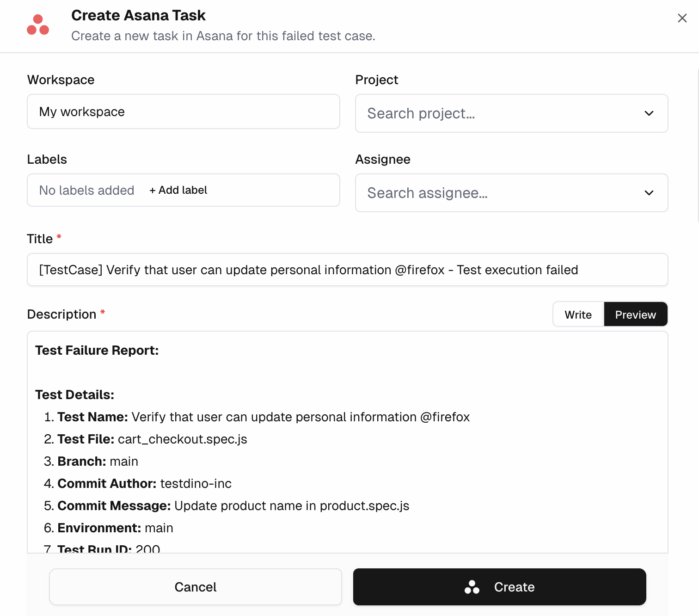
Task: Click the Asana logo icon
Action: 39,24
